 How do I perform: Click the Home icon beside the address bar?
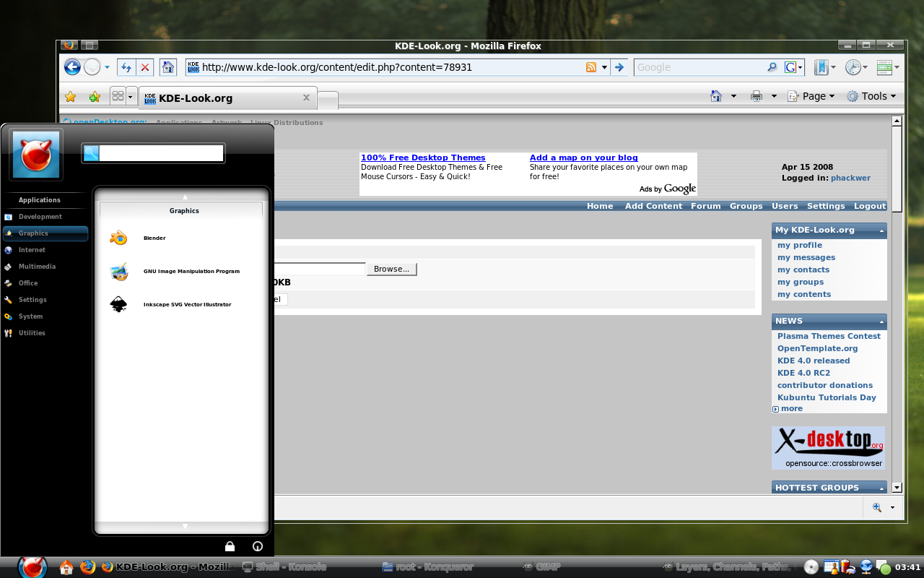pos(168,67)
